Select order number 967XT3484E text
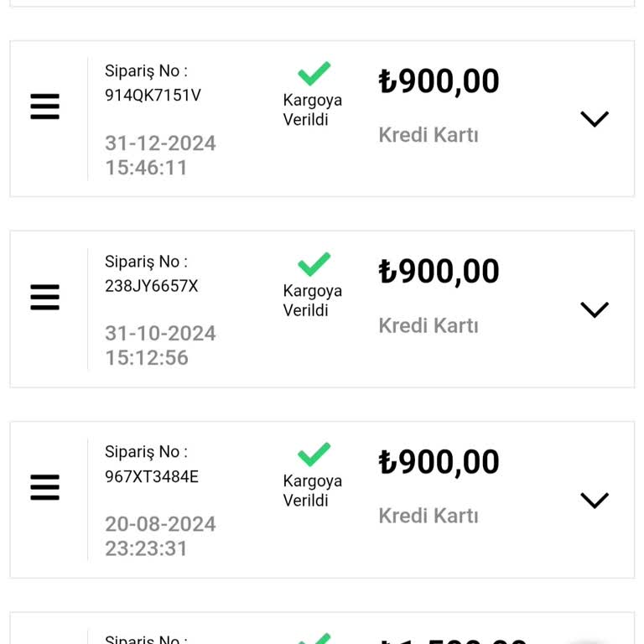644x644 pixels. [151, 476]
